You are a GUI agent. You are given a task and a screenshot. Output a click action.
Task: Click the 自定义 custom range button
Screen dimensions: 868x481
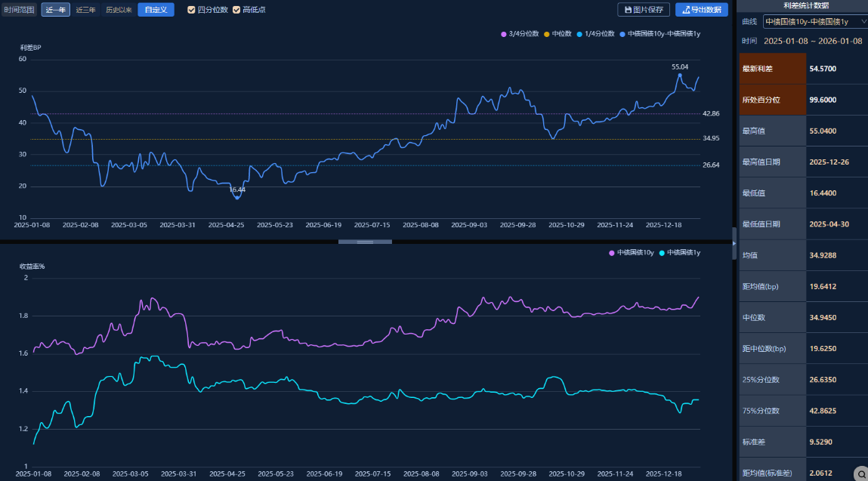(x=156, y=10)
